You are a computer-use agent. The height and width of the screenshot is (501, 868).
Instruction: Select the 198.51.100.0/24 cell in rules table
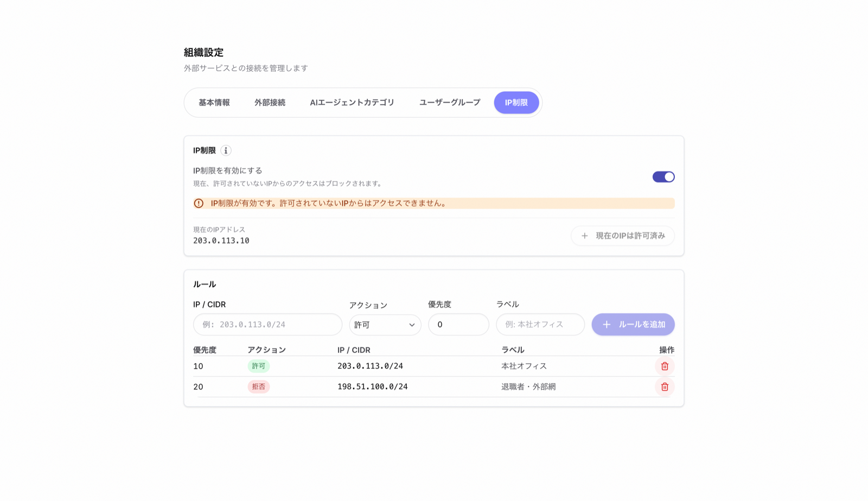pos(372,386)
